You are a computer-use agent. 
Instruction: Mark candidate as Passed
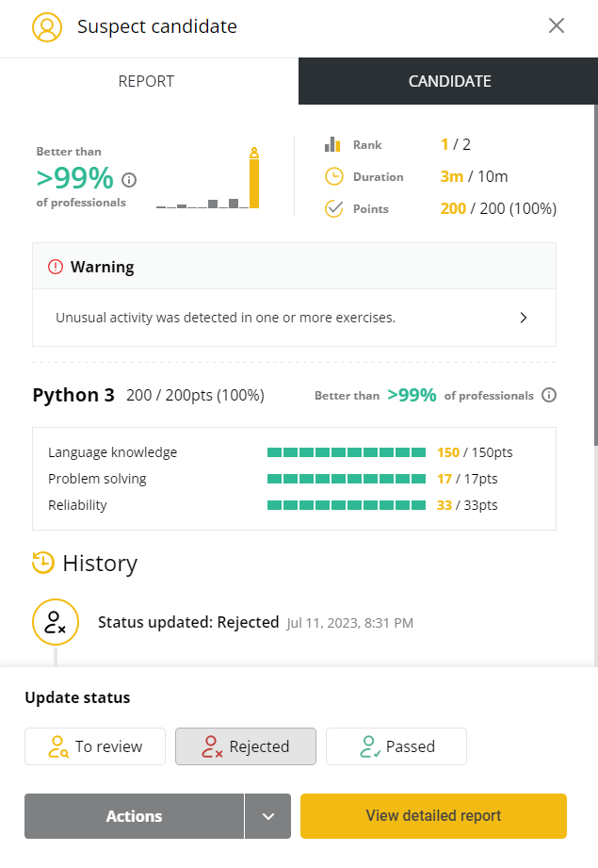coord(396,746)
